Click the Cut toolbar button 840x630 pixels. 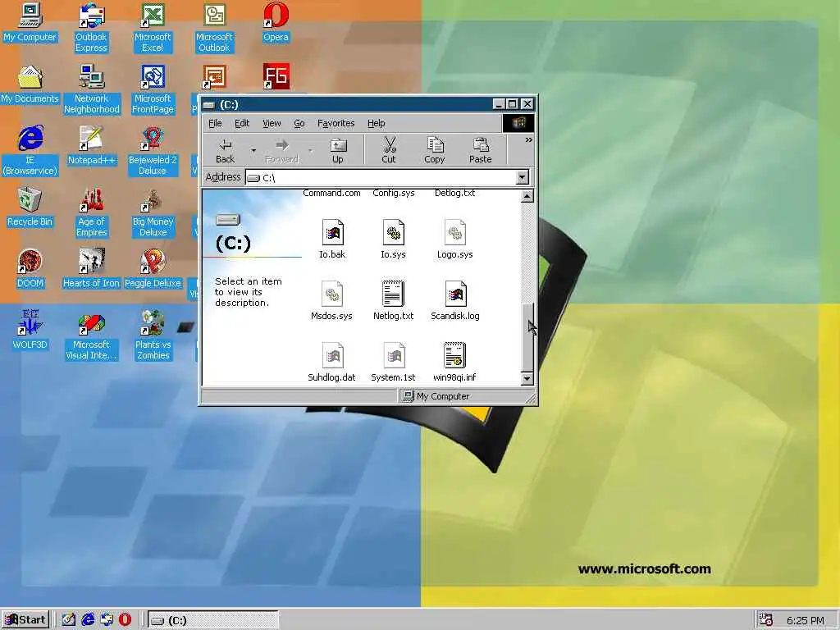[389, 151]
